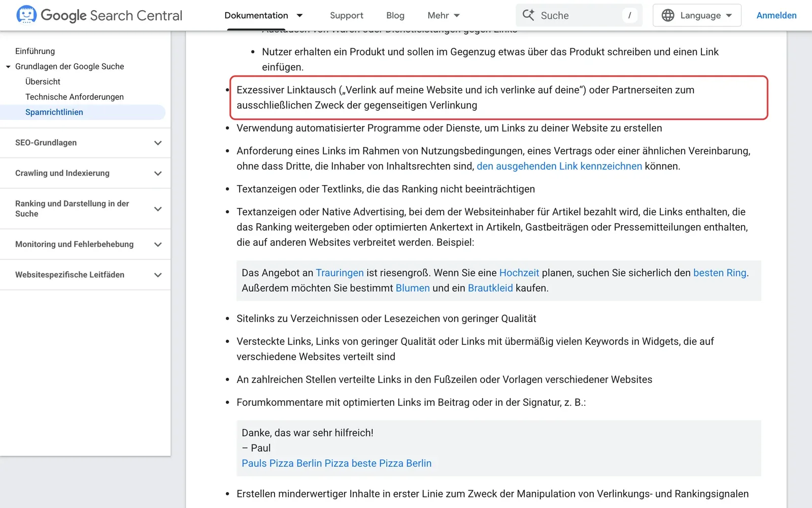Screen dimensions: 812x508
Task: Click the globe icon in the Language button
Action: (668, 15)
